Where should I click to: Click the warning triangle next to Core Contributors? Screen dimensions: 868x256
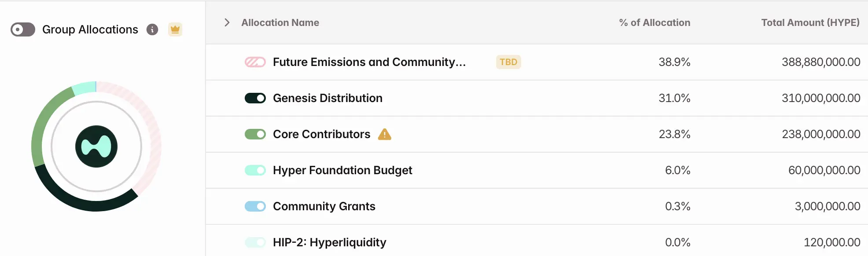point(384,134)
